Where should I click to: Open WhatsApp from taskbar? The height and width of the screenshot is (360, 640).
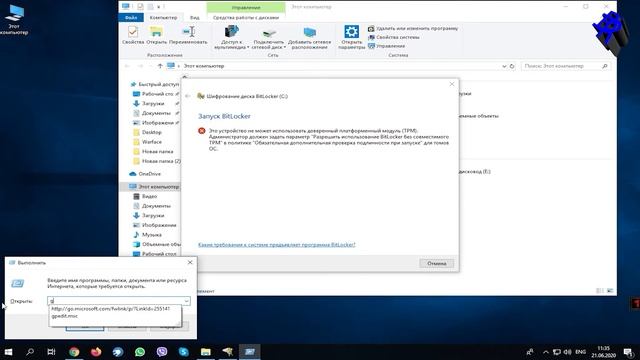tap(140, 351)
